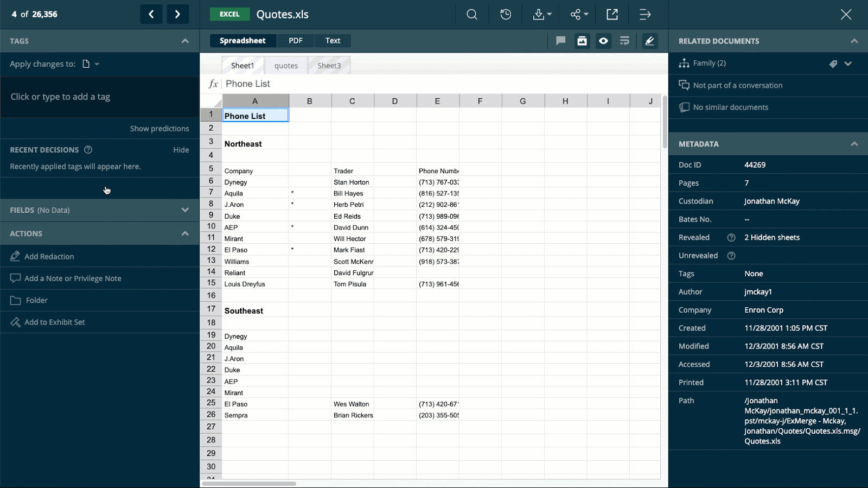Click the Brian Rickers cell

point(353,415)
